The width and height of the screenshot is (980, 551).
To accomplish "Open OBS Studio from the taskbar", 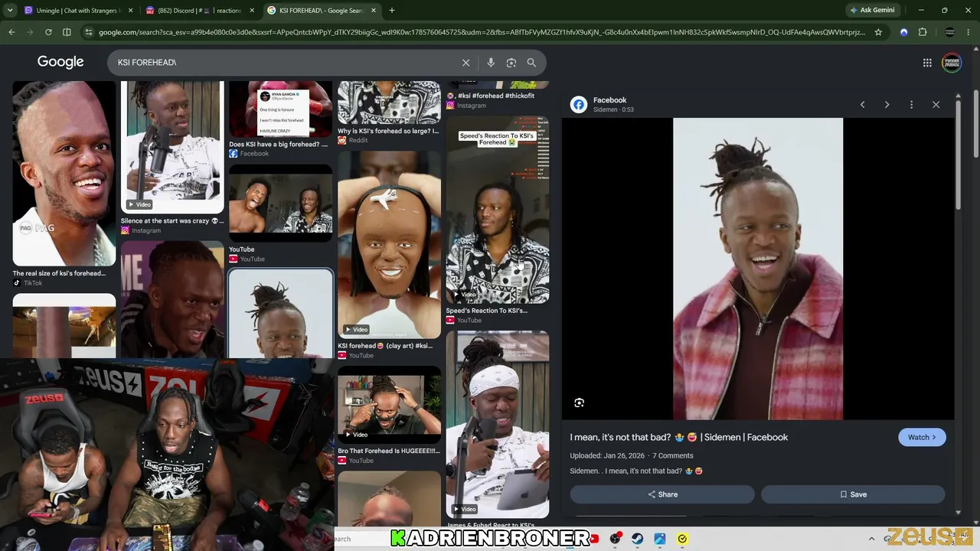I will (x=615, y=539).
